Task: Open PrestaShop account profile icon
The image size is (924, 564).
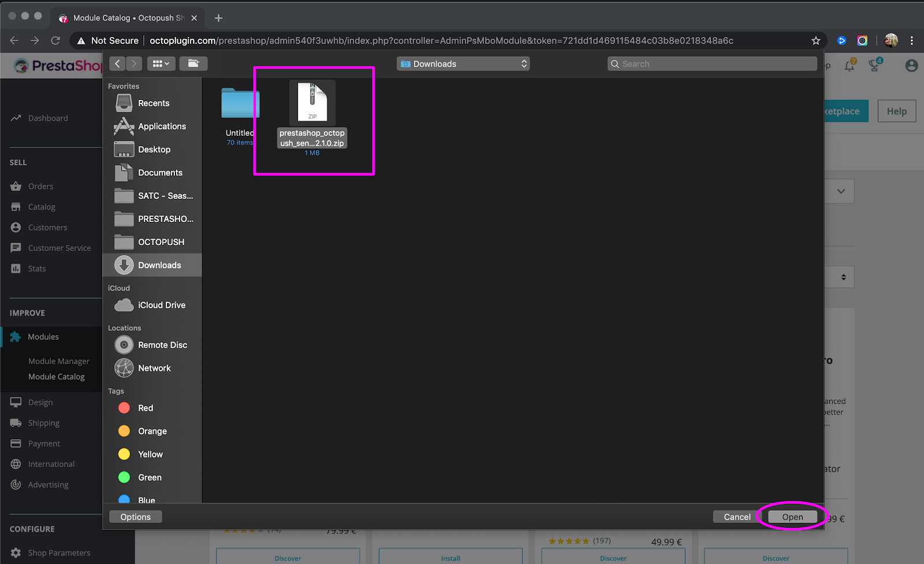Action: tap(912, 66)
